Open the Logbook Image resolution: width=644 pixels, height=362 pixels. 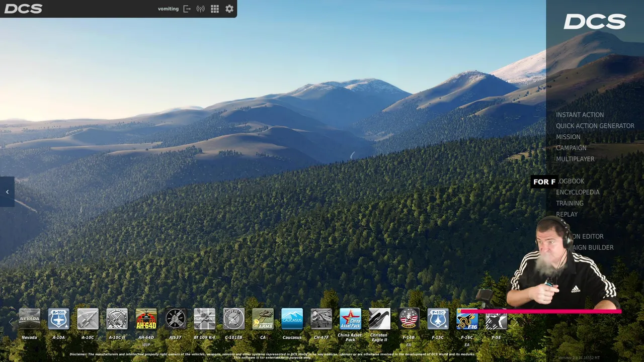571,181
